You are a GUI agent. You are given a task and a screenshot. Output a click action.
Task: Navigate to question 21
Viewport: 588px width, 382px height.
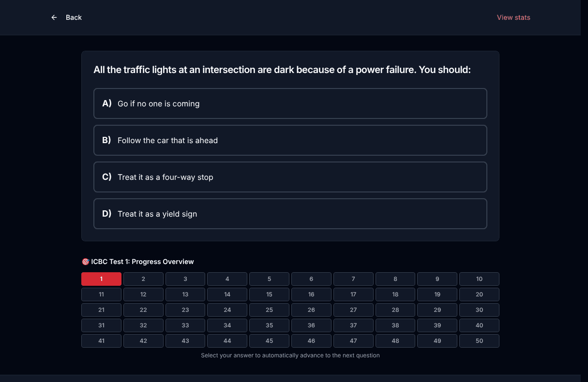pos(101,310)
